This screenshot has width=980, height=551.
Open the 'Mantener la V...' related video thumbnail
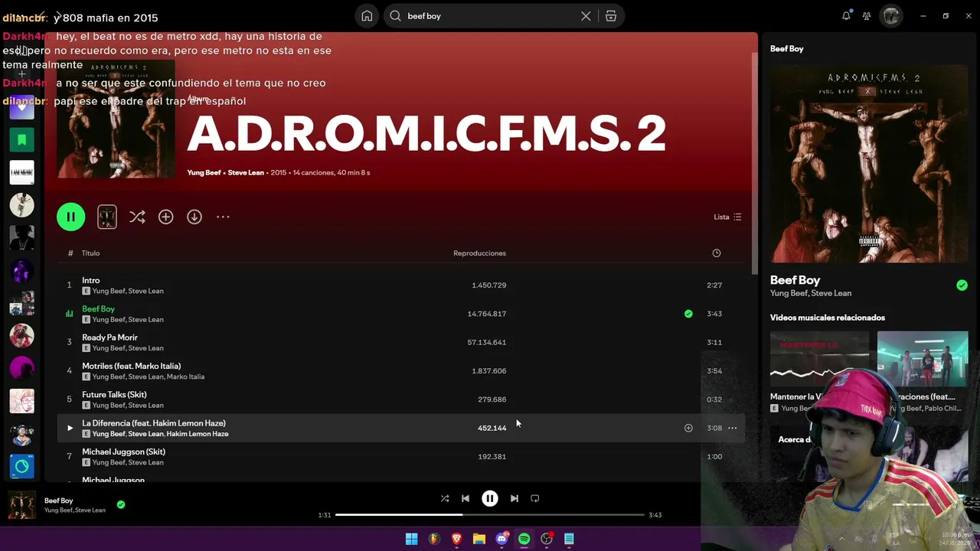pos(819,358)
